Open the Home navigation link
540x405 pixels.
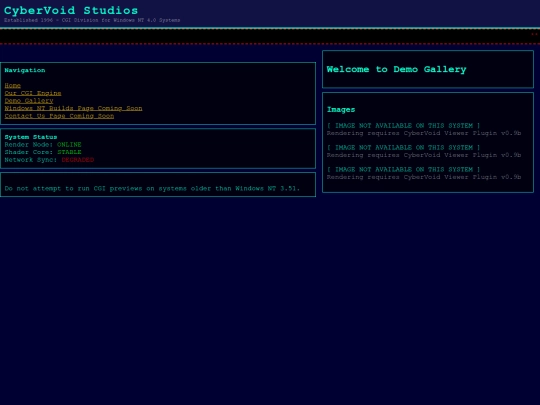(12, 85)
